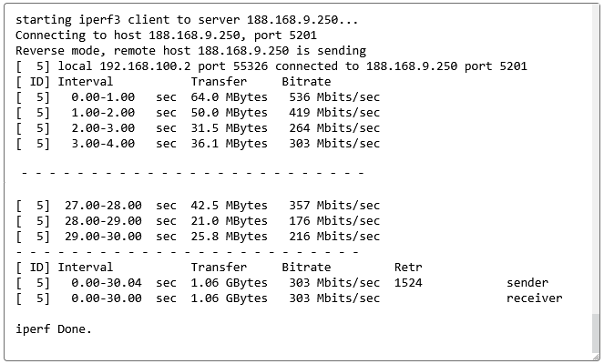
Task: Click the "Reverse mode" status line
Action: coord(190,51)
